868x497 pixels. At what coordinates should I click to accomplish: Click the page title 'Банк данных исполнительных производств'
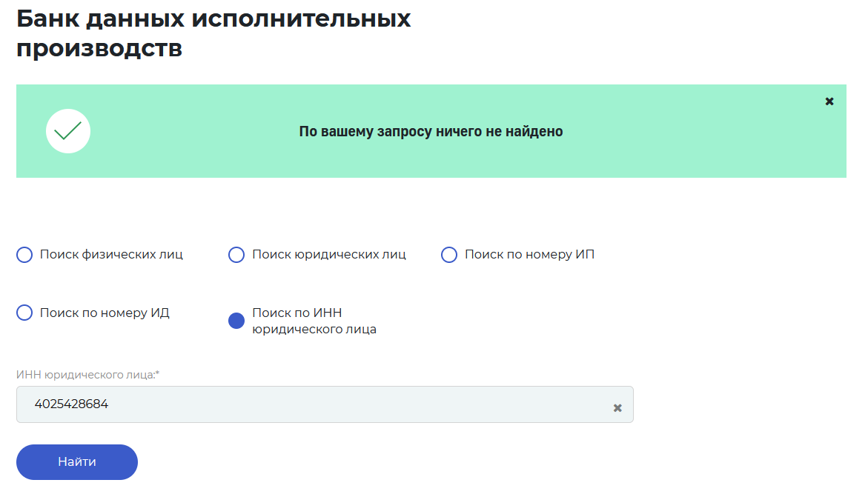(215, 32)
